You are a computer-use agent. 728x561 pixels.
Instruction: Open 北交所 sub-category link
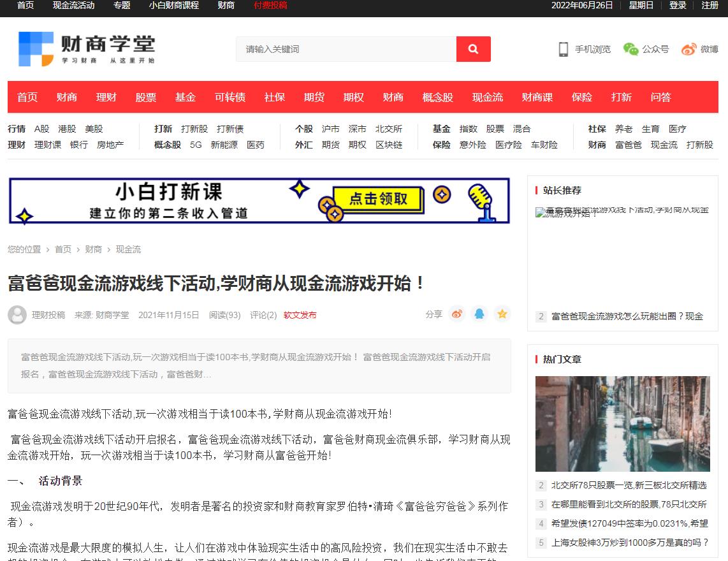[389, 129]
